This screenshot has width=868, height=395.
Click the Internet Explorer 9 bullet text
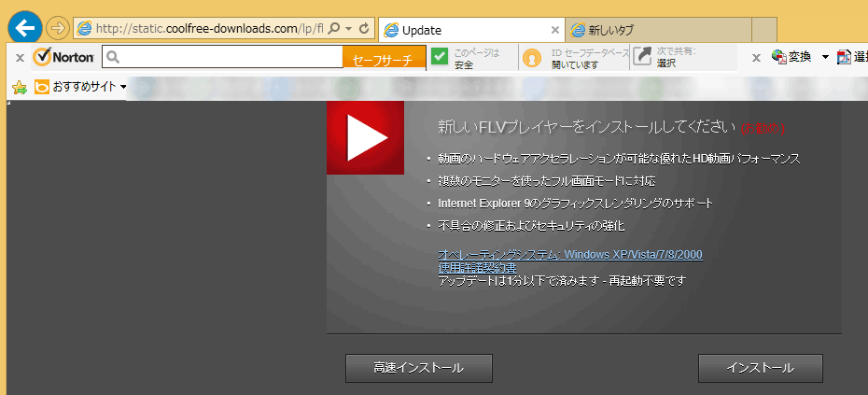click(x=575, y=204)
